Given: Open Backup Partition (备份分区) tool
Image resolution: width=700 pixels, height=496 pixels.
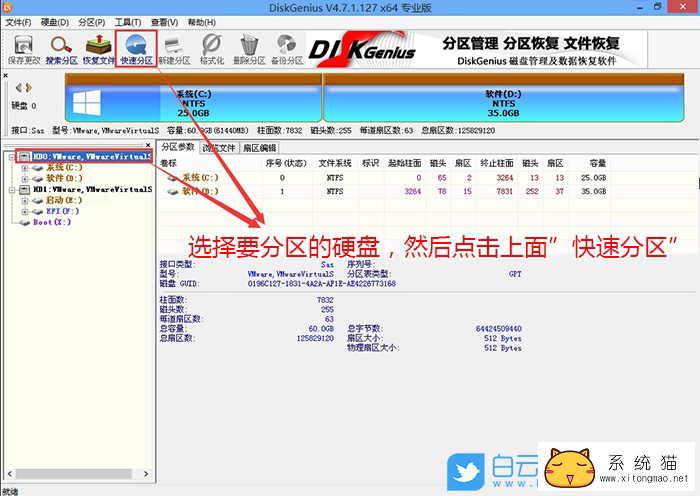Looking at the screenshot, I should pos(287,50).
